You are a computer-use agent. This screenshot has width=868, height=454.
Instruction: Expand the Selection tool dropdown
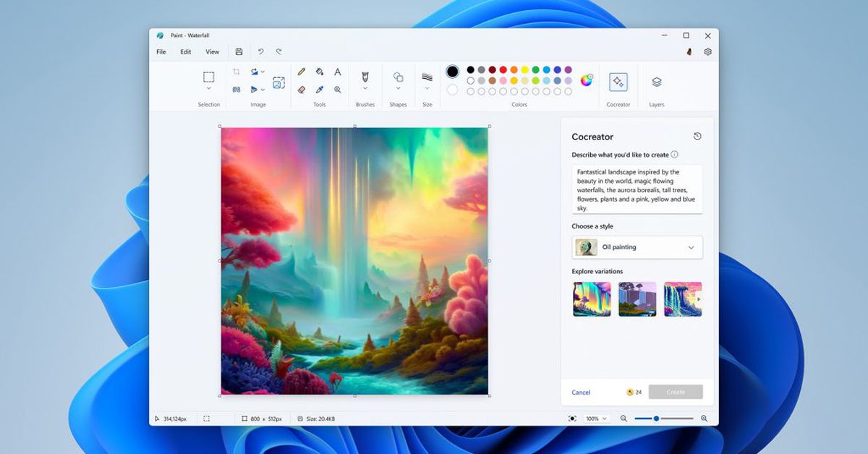pyautogui.click(x=208, y=89)
